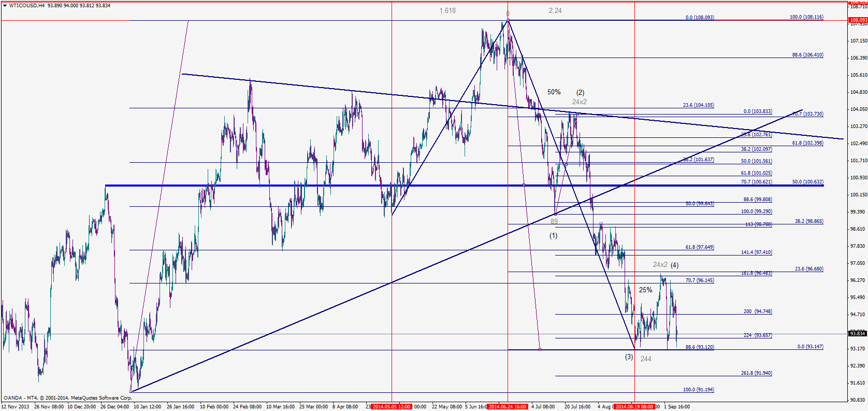Click the WTICOUSD,H4 chart title text
868x411 pixels.
[27, 5]
